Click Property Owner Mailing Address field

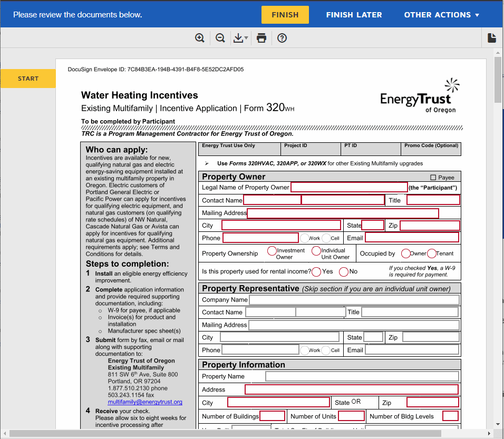pos(343,213)
